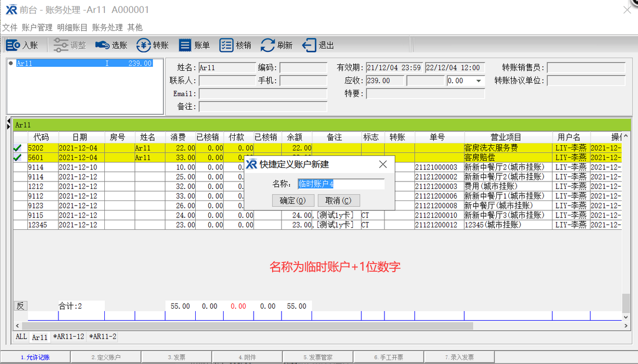The width and height of the screenshot is (638, 364).
Task: Click the 入账 posting toolbar icon
Action: click(22, 45)
